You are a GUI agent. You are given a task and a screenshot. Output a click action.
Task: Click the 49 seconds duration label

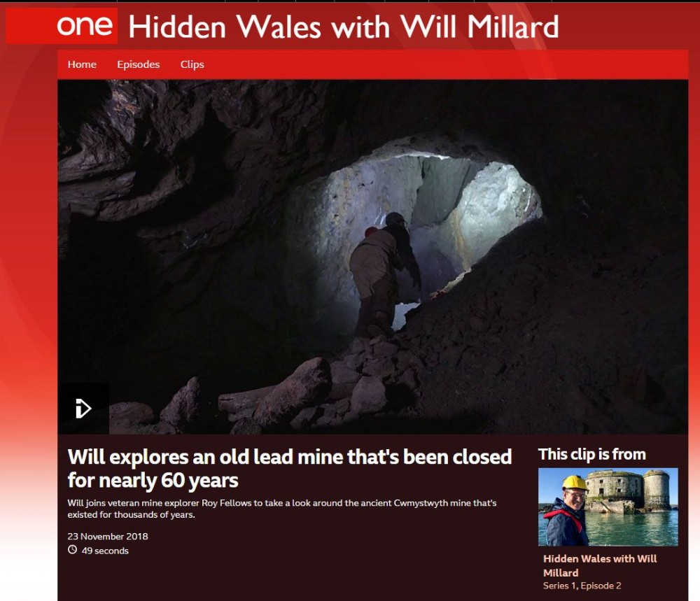105,551
